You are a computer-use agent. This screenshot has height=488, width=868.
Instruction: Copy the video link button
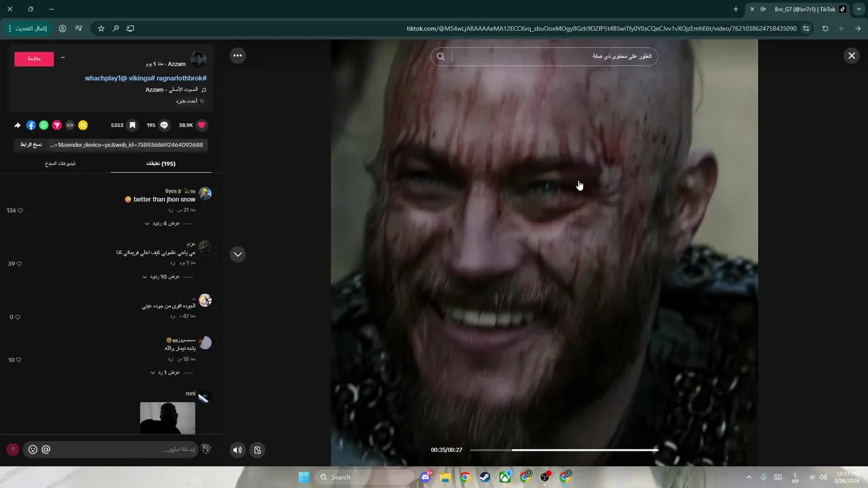[x=31, y=144]
